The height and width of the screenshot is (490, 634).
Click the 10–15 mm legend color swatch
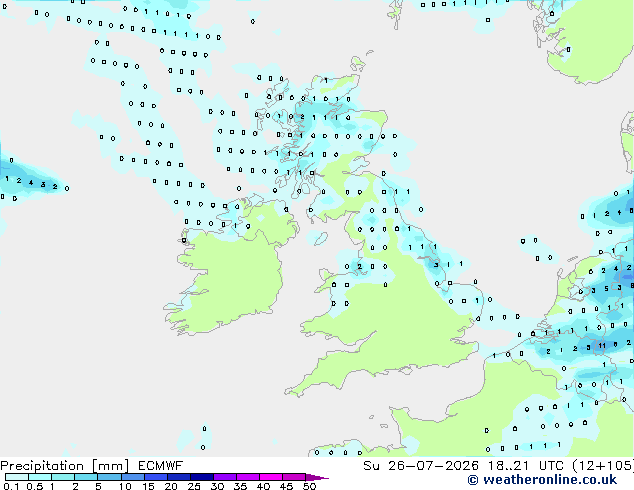(x=132, y=477)
